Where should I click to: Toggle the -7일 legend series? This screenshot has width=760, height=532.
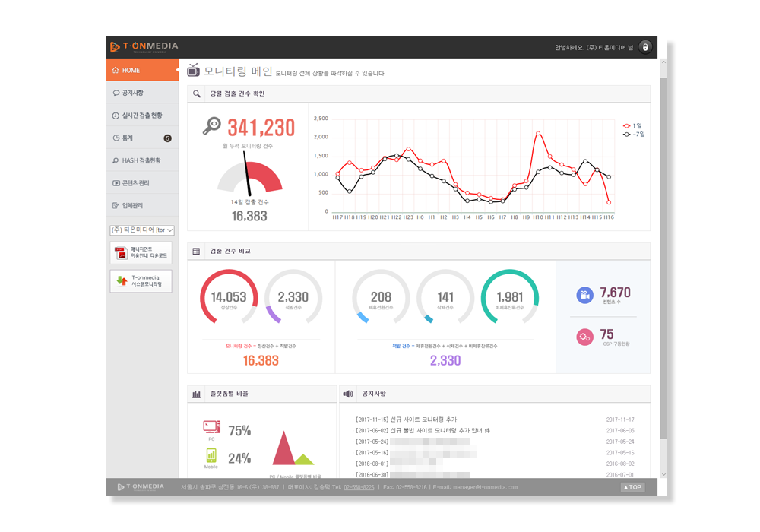(634, 135)
